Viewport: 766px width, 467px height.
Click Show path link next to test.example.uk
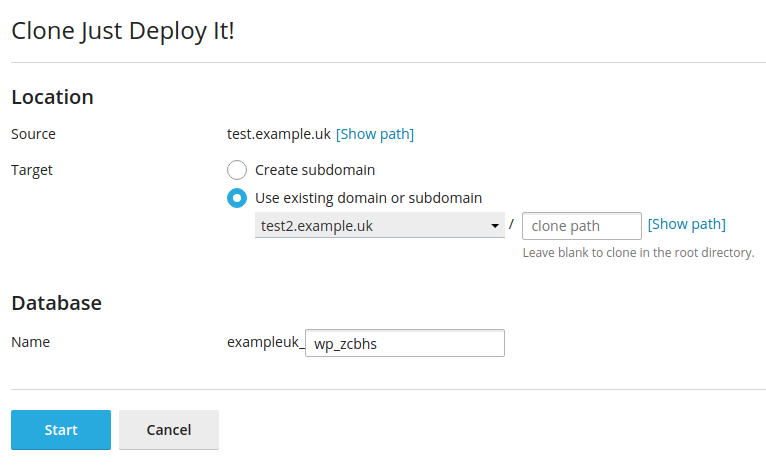point(375,134)
